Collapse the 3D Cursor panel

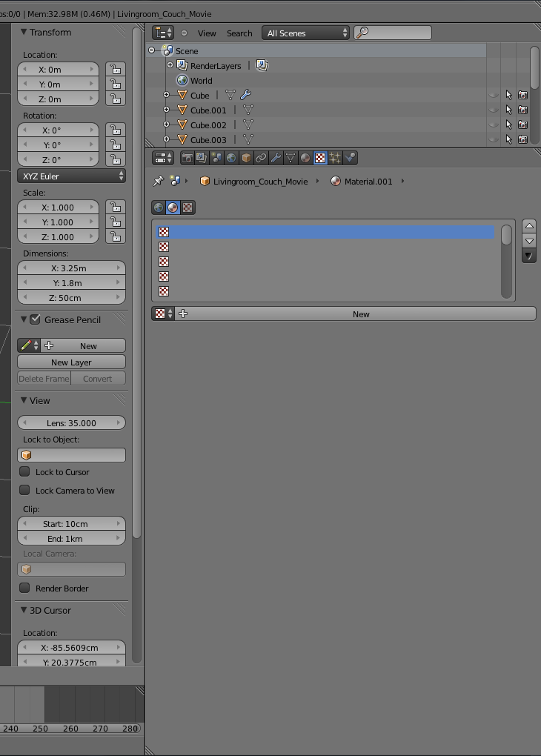click(24, 610)
